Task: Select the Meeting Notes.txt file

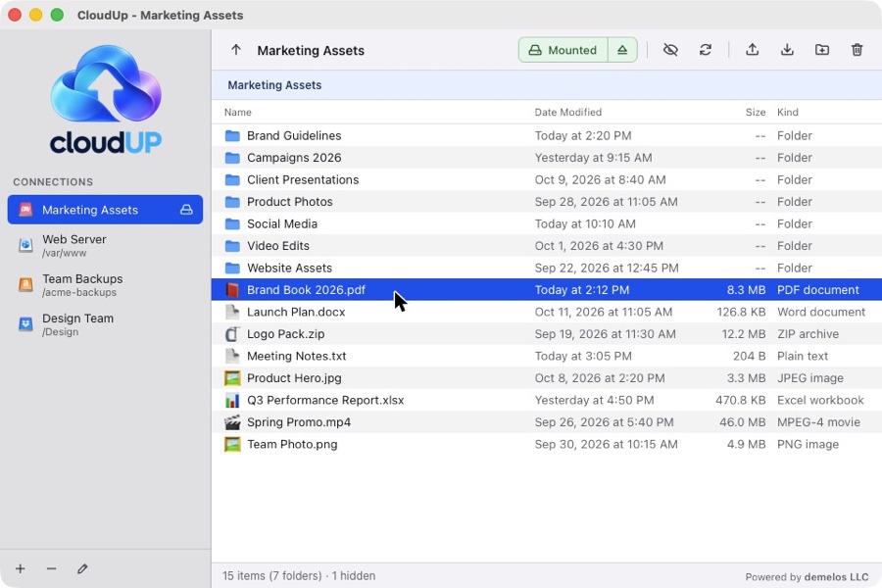Action: click(x=547, y=356)
